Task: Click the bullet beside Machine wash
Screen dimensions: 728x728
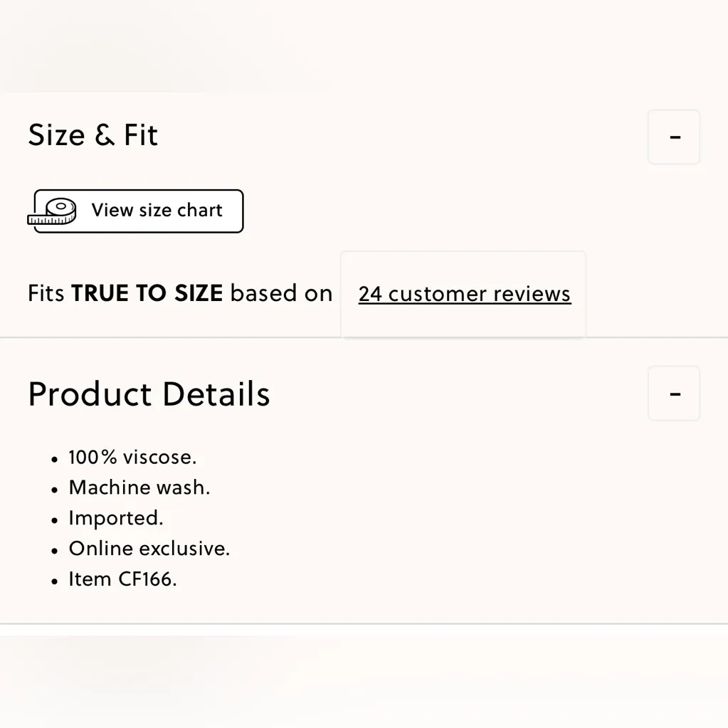Action: 54,490
